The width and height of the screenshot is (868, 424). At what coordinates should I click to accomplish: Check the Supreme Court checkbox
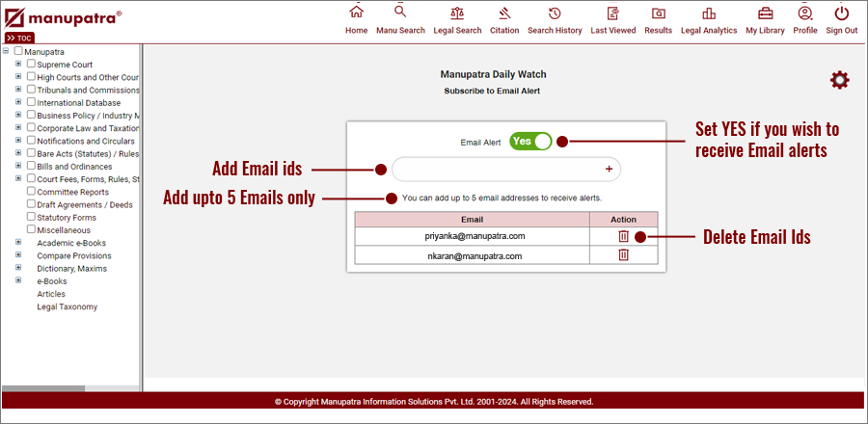pos(31,64)
